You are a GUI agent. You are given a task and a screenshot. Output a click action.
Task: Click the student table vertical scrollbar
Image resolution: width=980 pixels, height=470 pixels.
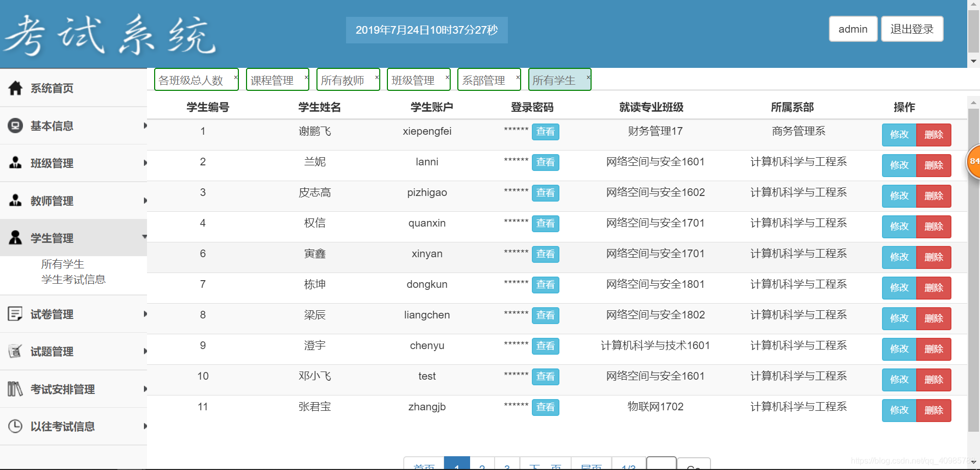pos(973,270)
